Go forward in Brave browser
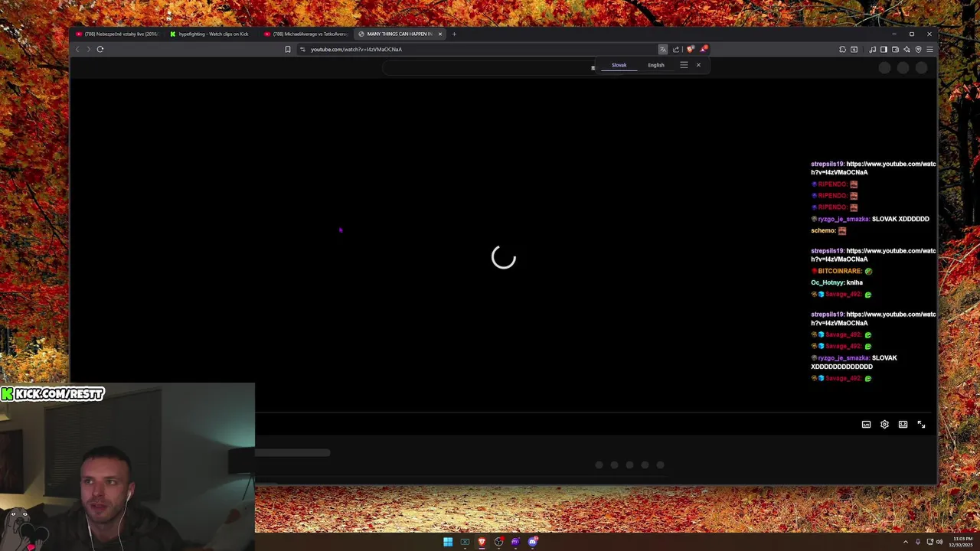 tap(89, 49)
